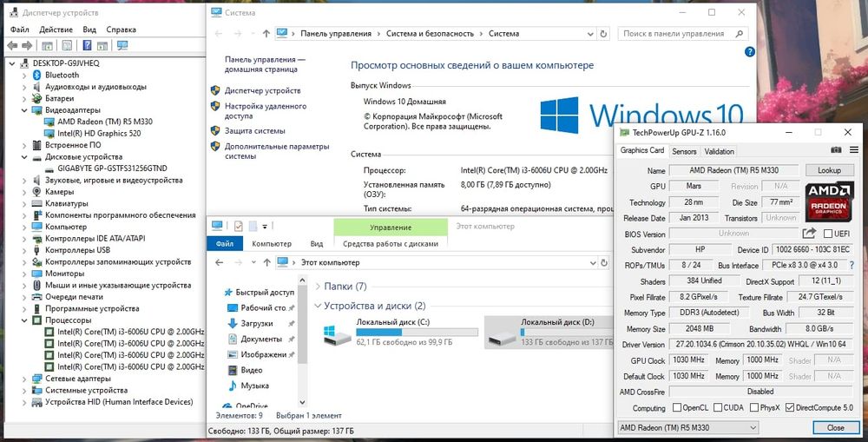Screen dimensions: 868x442
Task: Click the search magnifier in control panel search
Action: tap(740, 34)
